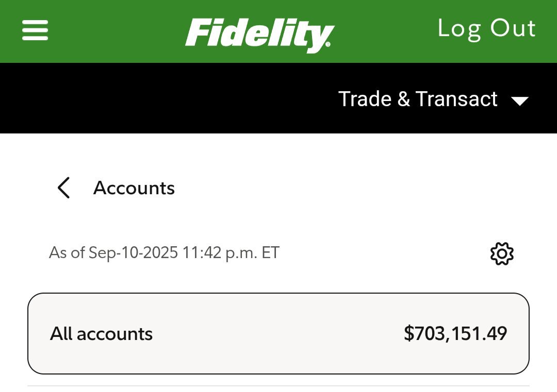Click the registered trademark symbol by the logo
This screenshot has height=392, width=557.
(327, 49)
